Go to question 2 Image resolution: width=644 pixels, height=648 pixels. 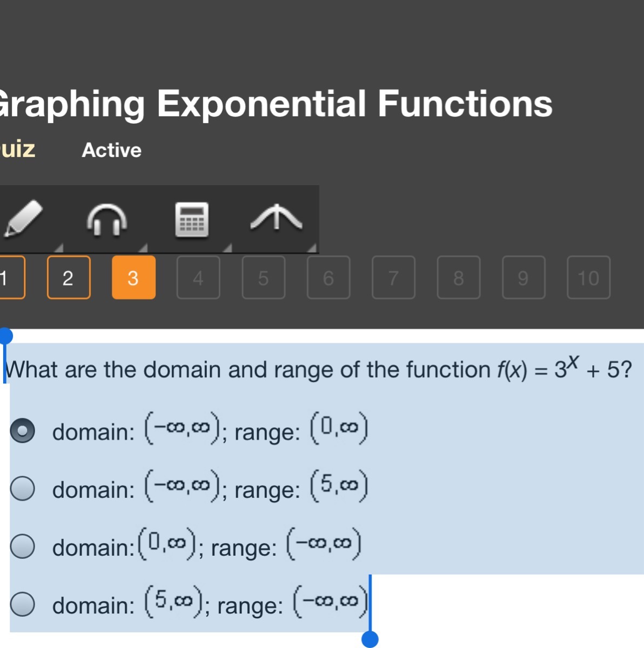(69, 278)
